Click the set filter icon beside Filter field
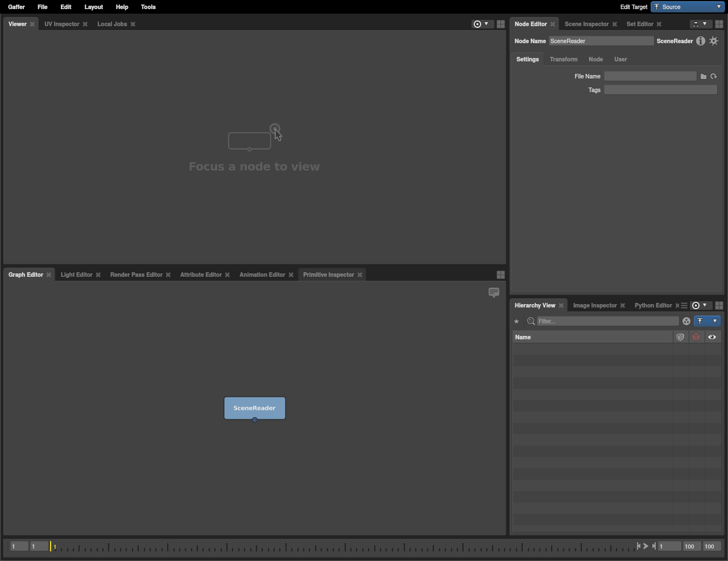728x561 pixels. click(x=686, y=321)
